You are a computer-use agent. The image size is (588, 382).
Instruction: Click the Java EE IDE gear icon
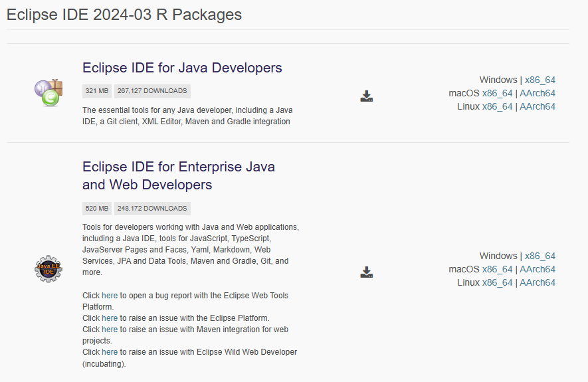tap(49, 269)
